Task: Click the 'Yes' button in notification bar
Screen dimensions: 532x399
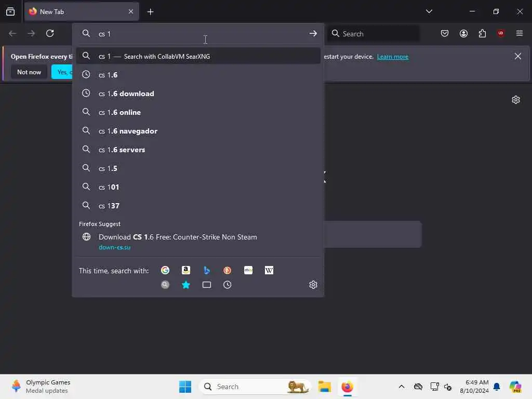Action: pyautogui.click(x=62, y=72)
